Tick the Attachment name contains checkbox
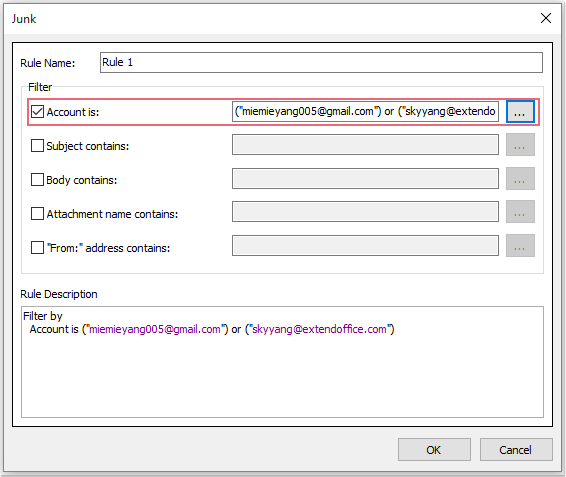Screen dimensions: 566x477 pyautogui.click(x=37, y=213)
